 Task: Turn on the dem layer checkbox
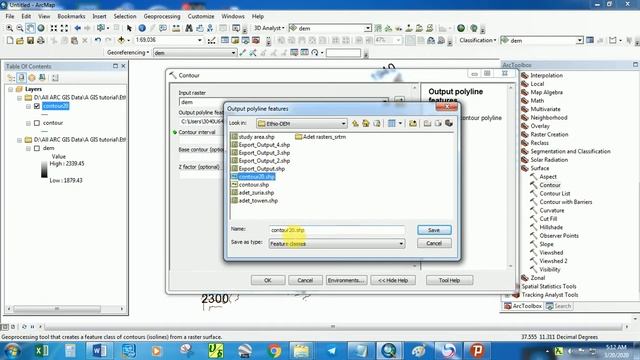click(37, 148)
